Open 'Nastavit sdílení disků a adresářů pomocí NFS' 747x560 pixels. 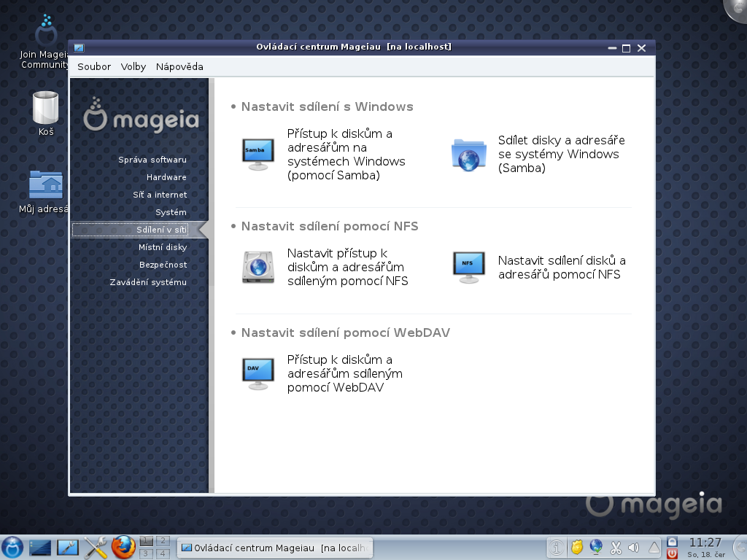pos(562,267)
